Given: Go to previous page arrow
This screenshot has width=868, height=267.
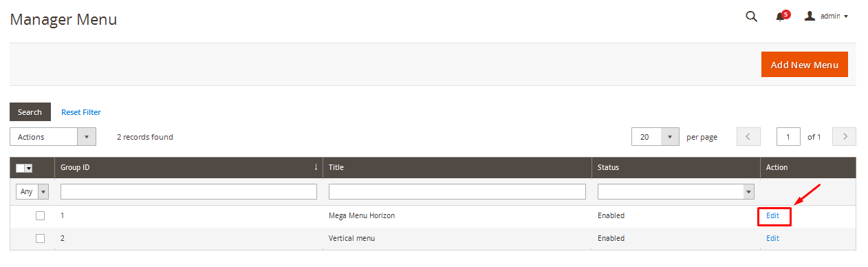Looking at the screenshot, I should [748, 137].
